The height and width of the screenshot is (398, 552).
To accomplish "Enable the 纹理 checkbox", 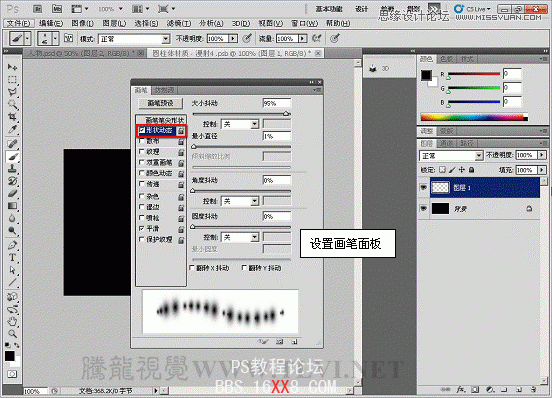I will (x=142, y=152).
